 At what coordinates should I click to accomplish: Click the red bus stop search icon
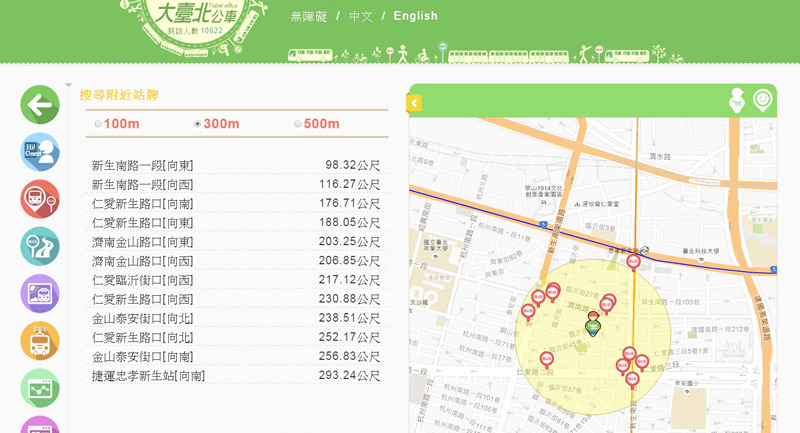click(40, 199)
